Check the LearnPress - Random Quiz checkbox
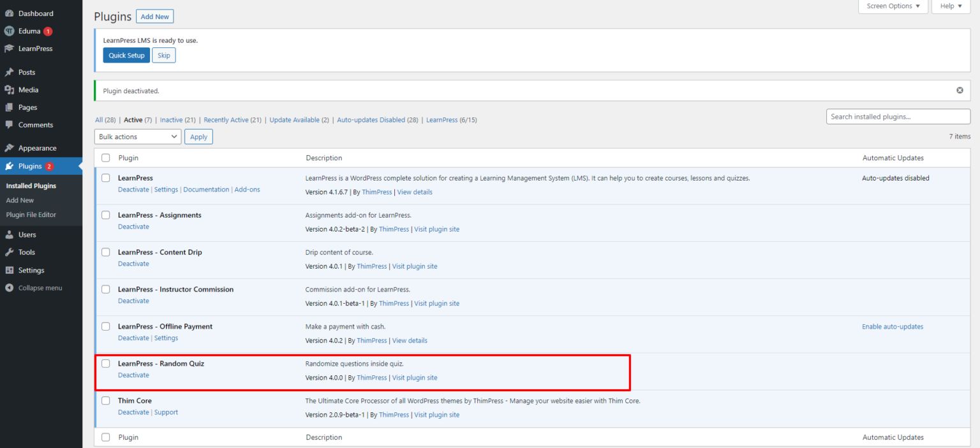980x448 pixels. [x=106, y=363]
